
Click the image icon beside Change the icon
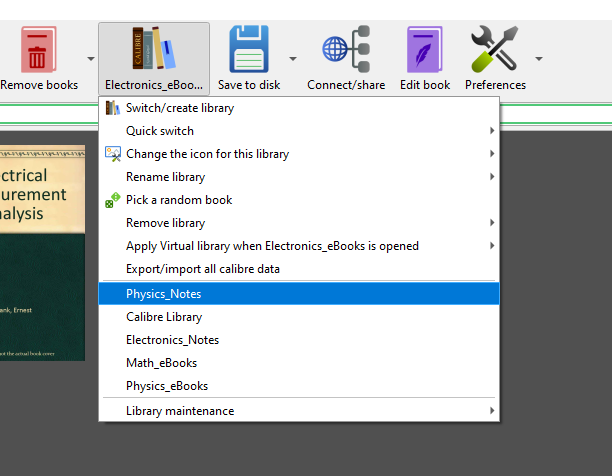pos(113,154)
